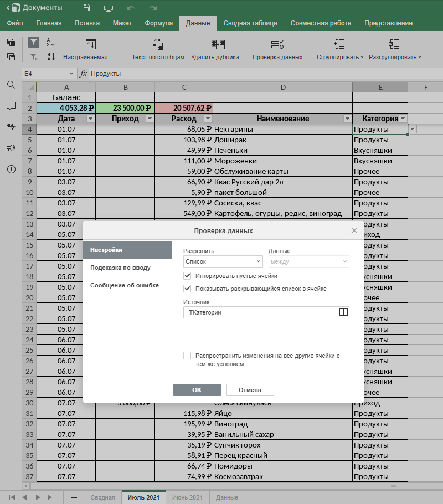Screen dimensions: 443x504
Task: Go to the previous sheet tab
Action: (x=25, y=497)
